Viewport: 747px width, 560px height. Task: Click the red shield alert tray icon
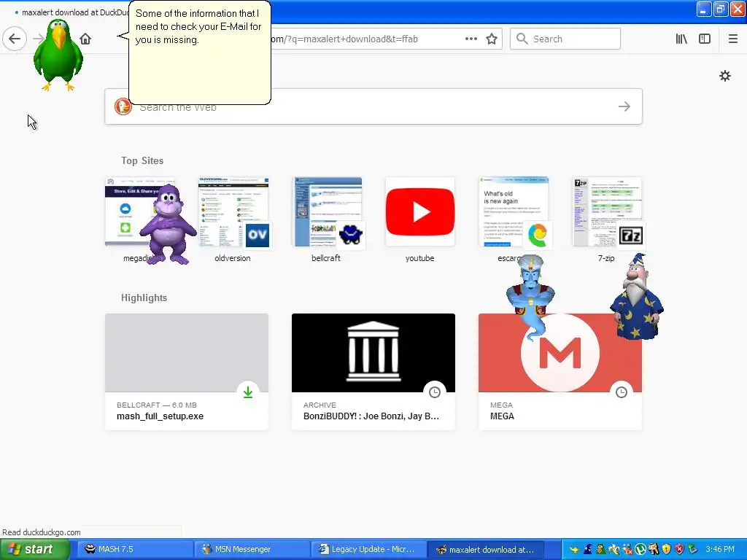679,549
